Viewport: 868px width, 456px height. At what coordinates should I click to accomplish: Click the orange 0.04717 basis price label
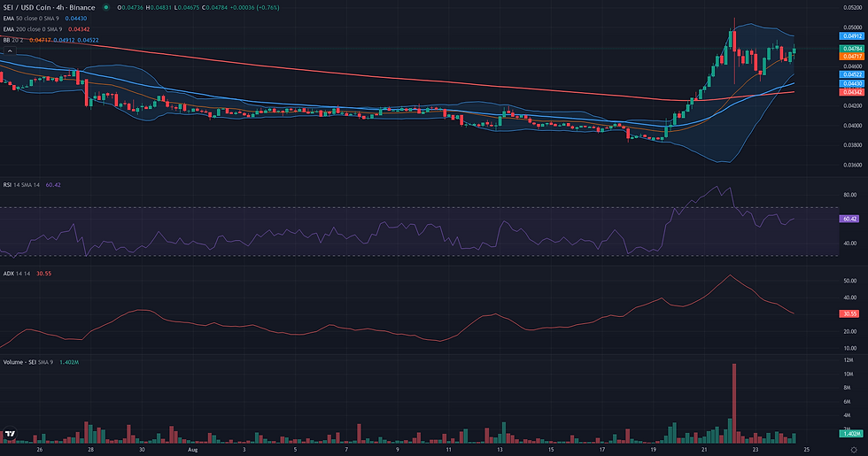[x=852, y=56]
